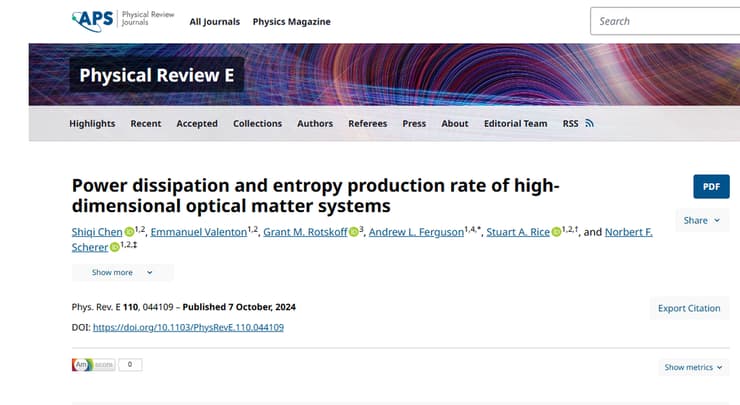Viewport: 740px width, 405px height.
Task: Open the All Journals menu
Action: pyautogui.click(x=213, y=22)
